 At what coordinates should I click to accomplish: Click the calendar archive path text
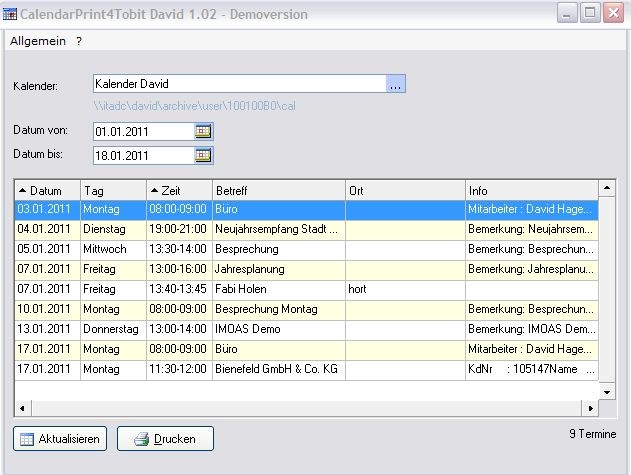click(x=195, y=106)
